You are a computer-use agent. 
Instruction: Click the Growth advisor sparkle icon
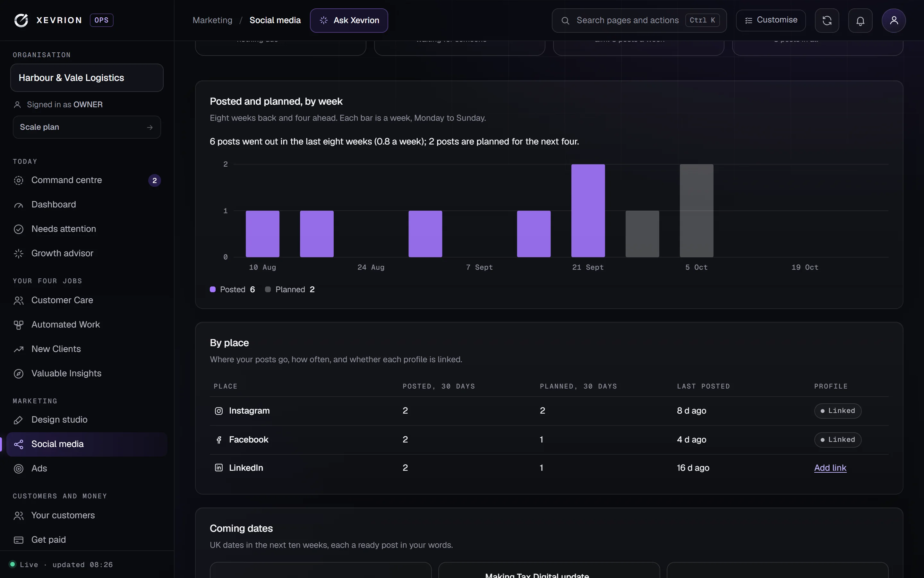pyautogui.click(x=19, y=254)
